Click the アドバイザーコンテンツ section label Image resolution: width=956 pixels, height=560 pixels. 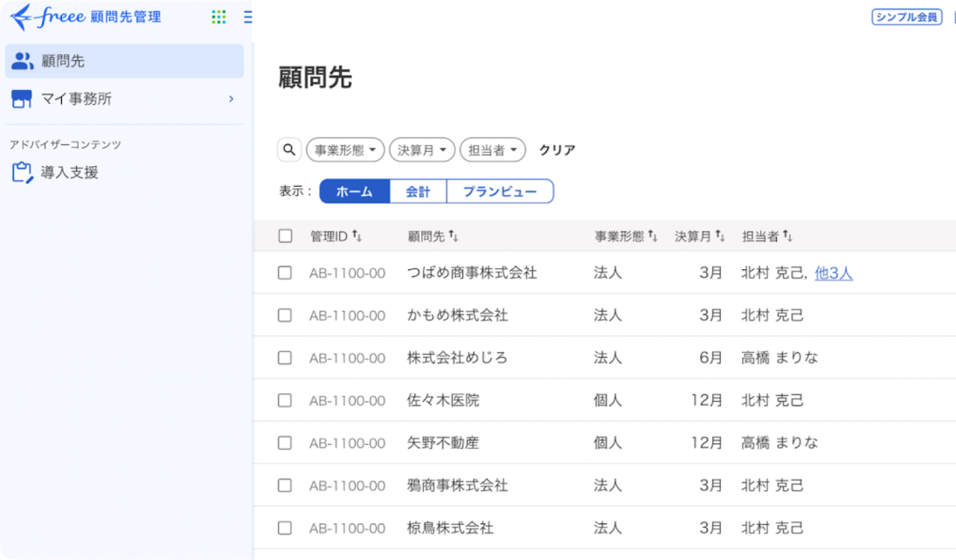[x=66, y=144]
